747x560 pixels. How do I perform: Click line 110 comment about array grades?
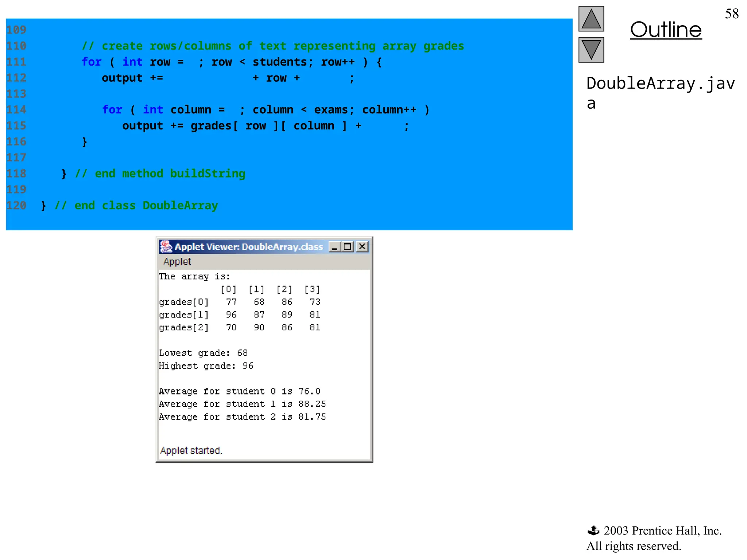[x=273, y=46]
